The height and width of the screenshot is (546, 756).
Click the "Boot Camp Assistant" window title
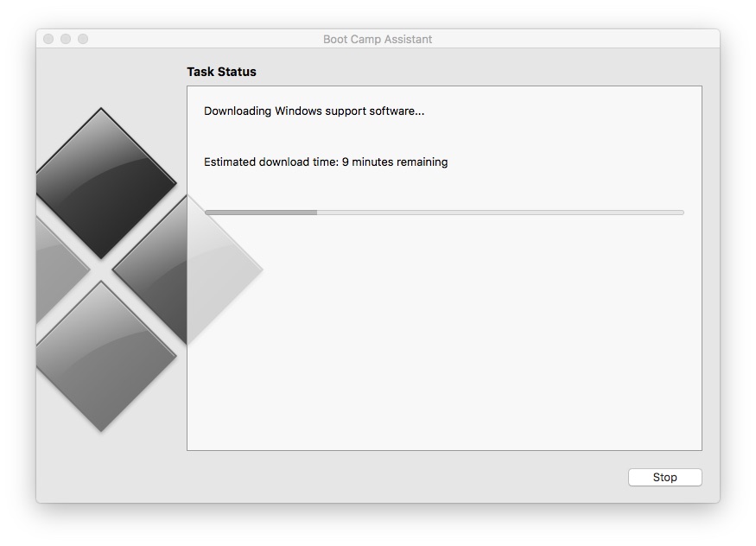378,39
